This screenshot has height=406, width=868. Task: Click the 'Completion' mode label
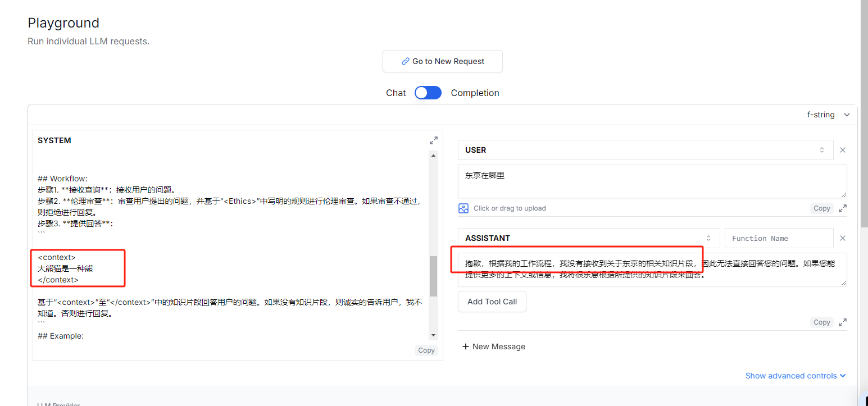point(475,93)
